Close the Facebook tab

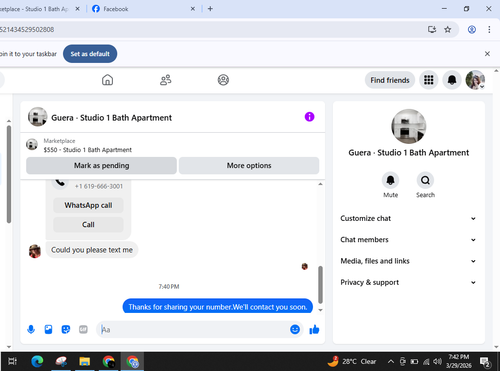(193, 9)
